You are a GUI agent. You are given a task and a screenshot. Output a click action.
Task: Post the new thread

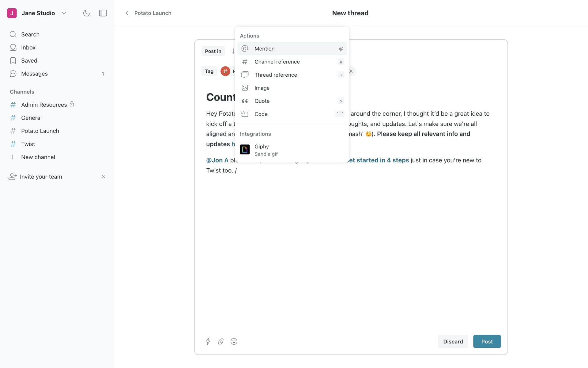487,341
